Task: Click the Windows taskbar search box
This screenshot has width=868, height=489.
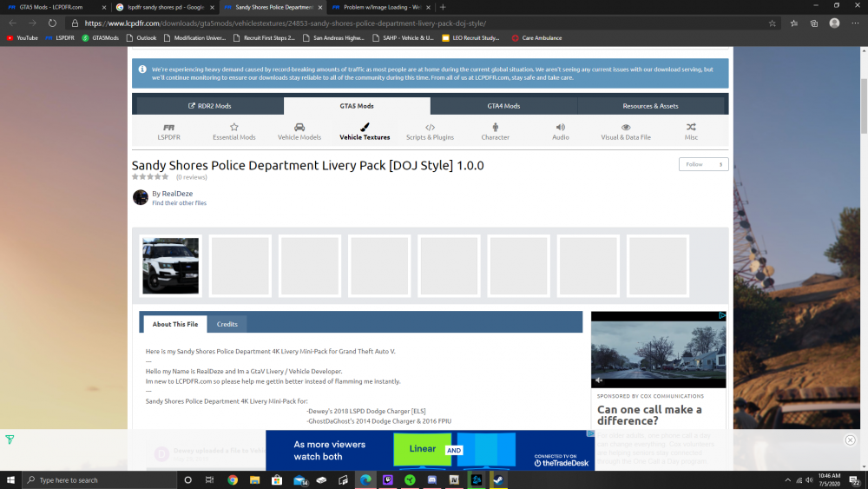Action: point(99,480)
